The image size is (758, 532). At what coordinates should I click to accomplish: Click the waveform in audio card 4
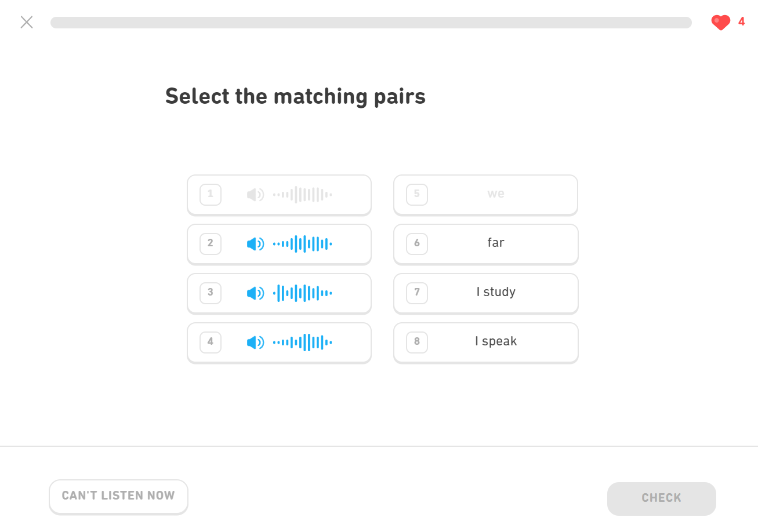tap(302, 342)
